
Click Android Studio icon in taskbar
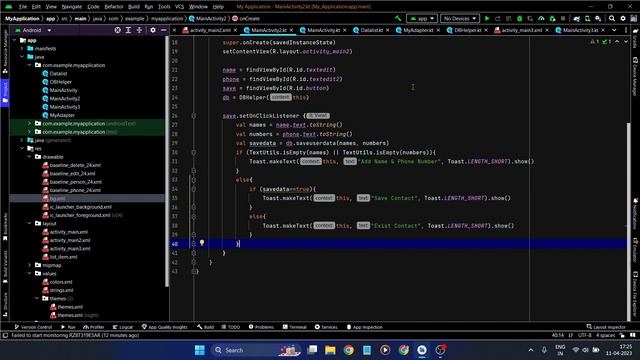[x=422, y=350]
